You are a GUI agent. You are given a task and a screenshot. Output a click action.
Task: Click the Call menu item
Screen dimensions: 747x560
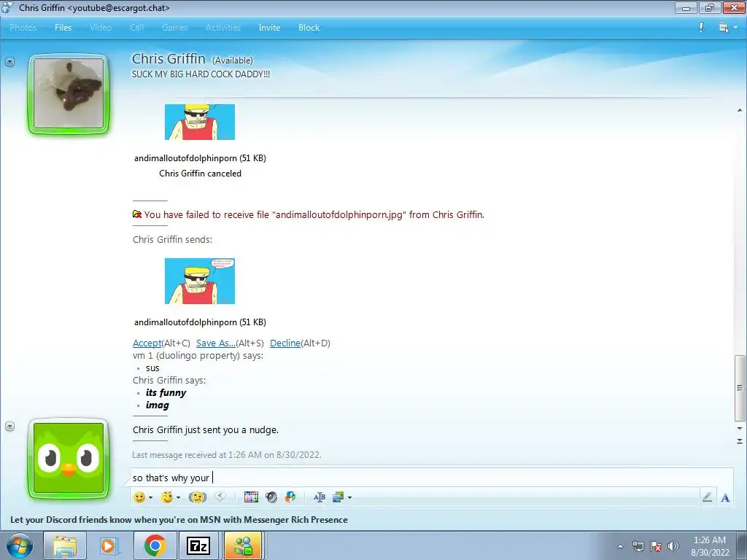[x=136, y=28]
